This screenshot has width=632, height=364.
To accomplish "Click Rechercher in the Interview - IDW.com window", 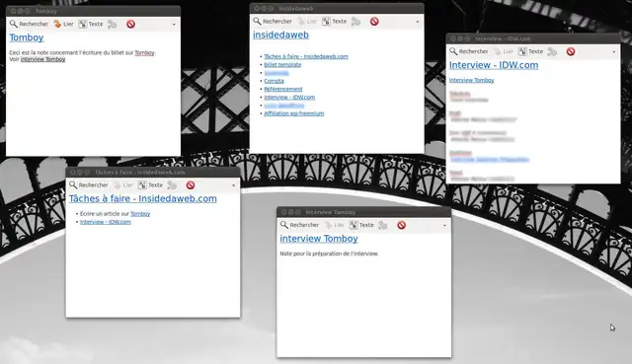I will tap(469, 51).
